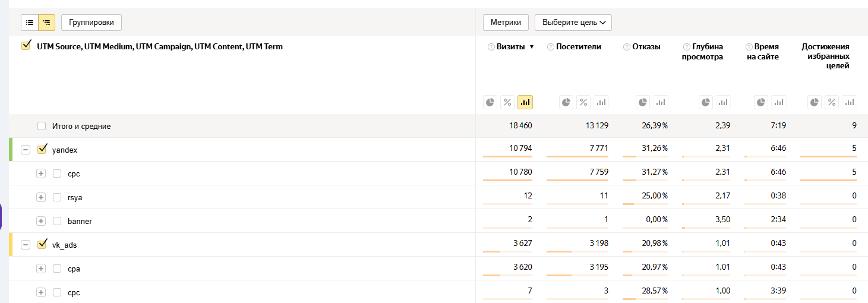Sort by Визиты column header
Image resolution: width=868 pixels, height=303 pixels.
pyautogui.click(x=511, y=47)
